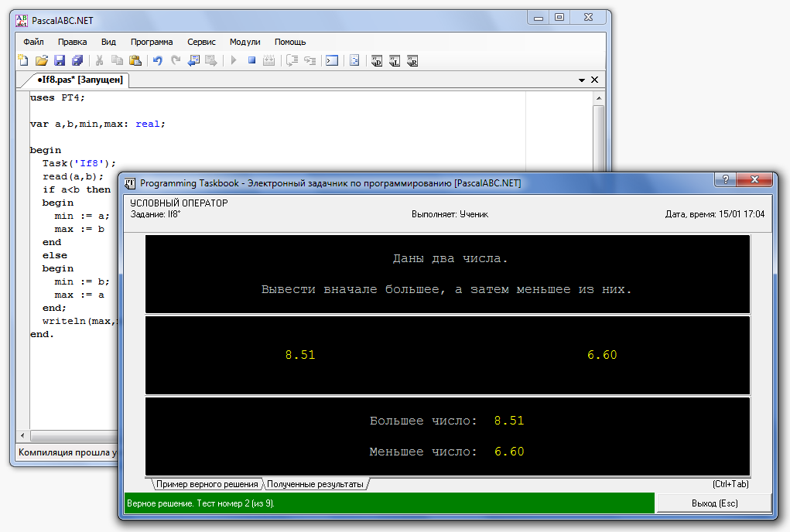Select the Полученные результаты tab

[x=315, y=484]
